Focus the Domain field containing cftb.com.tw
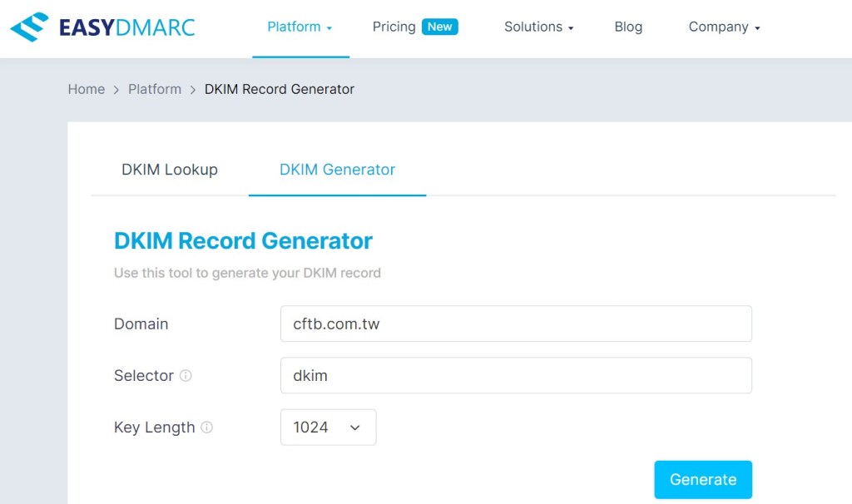Viewport: 852px width, 504px height. pos(516,324)
